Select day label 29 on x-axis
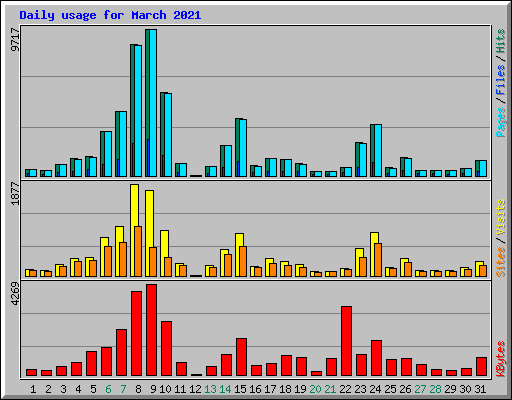512x400 pixels. (450, 389)
